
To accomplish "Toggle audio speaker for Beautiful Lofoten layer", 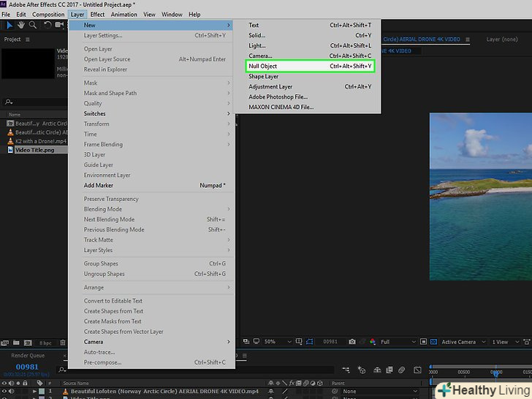I will click(x=11, y=392).
